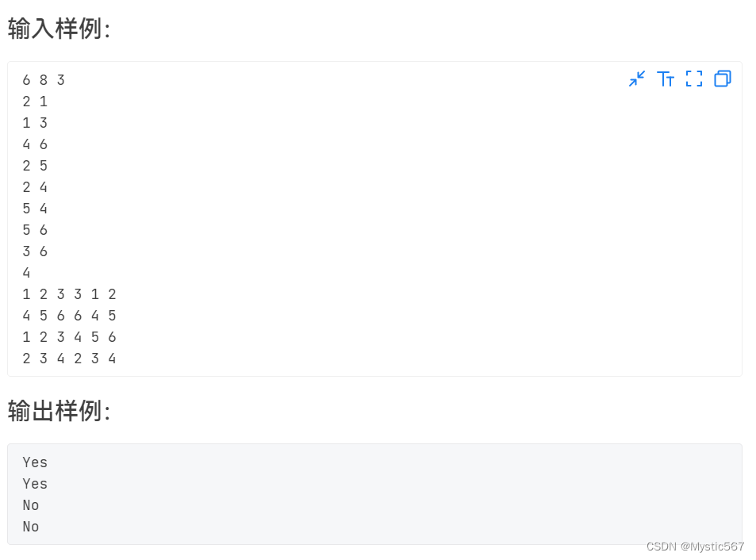Click the line "5 6" in the input

click(33, 229)
